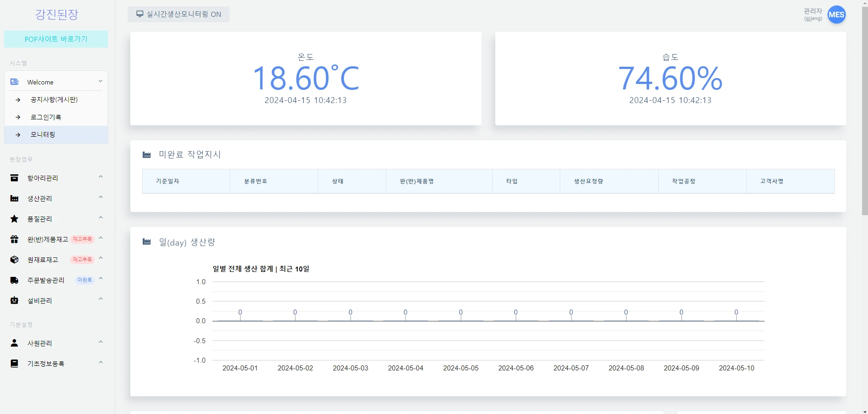Click the 항아리관리 archive box icon
The image size is (868, 414).
[15, 178]
